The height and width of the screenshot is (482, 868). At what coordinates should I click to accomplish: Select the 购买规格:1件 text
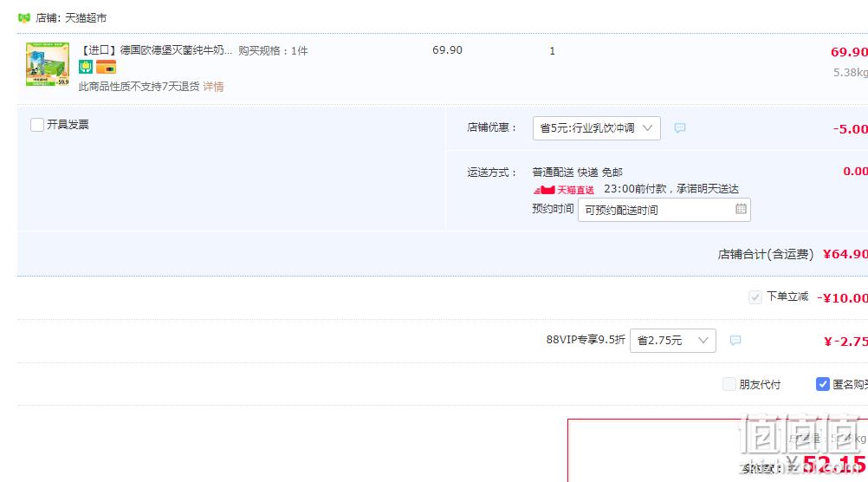[273, 51]
